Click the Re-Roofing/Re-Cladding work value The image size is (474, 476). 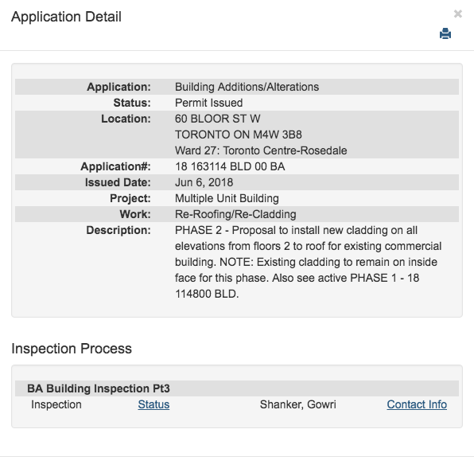coord(235,214)
